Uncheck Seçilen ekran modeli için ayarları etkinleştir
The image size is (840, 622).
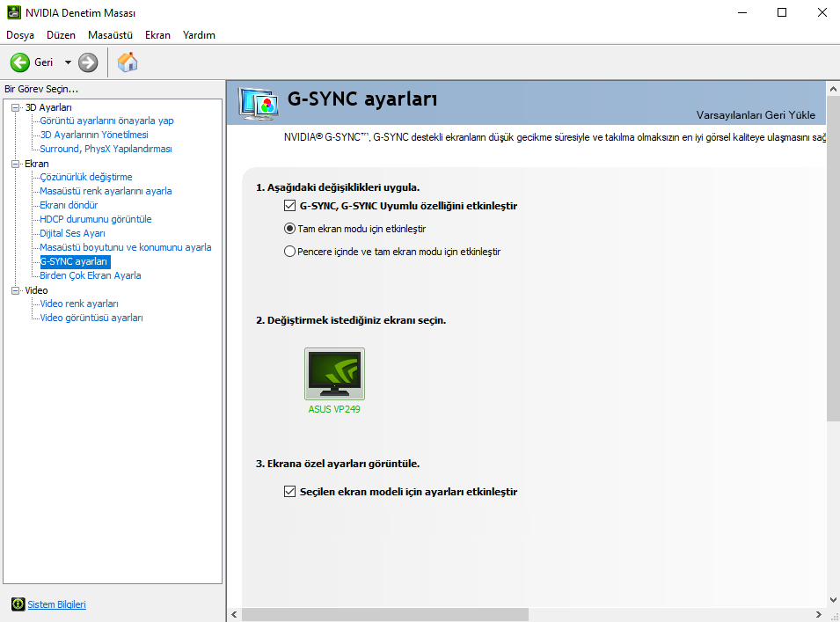pos(289,491)
